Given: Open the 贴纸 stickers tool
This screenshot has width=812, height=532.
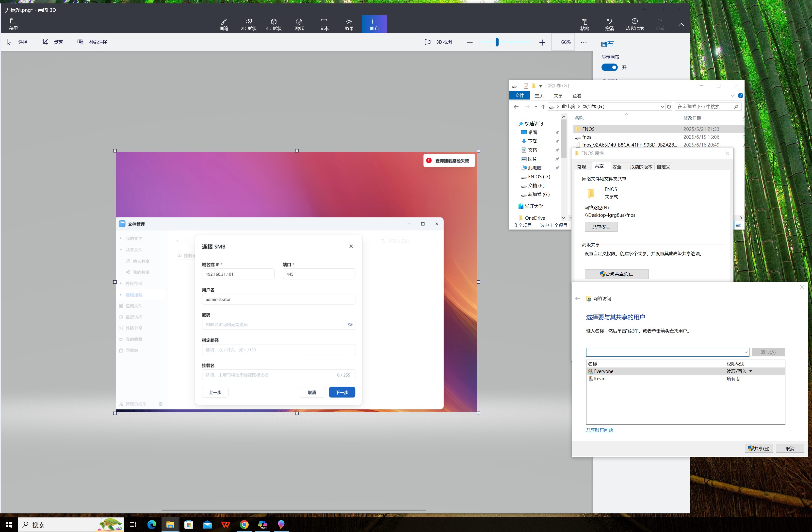Looking at the screenshot, I should (299, 24).
